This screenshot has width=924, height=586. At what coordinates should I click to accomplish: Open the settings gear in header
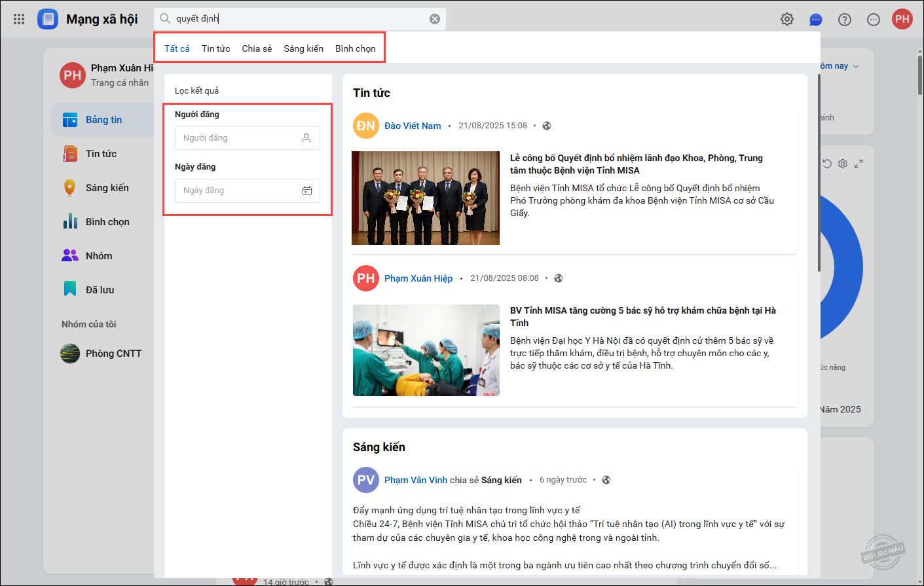(787, 19)
